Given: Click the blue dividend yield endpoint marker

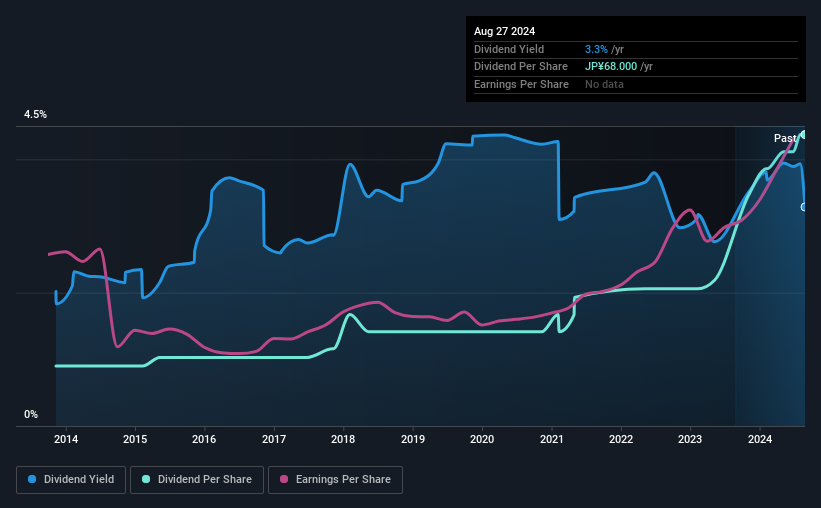Looking at the screenshot, I should (803, 207).
